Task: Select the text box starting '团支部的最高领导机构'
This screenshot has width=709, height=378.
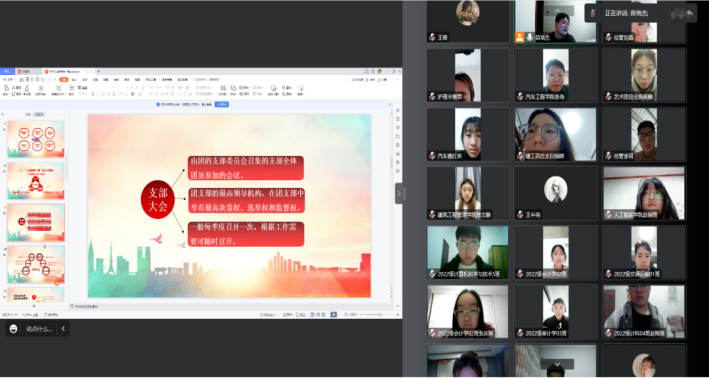Action: coord(246,201)
